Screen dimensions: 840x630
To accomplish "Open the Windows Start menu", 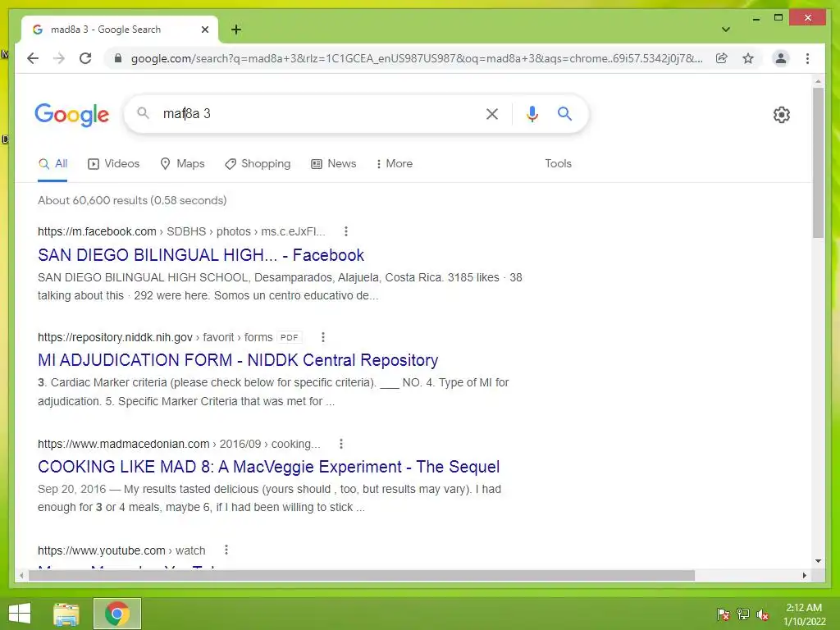I will tap(20, 614).
